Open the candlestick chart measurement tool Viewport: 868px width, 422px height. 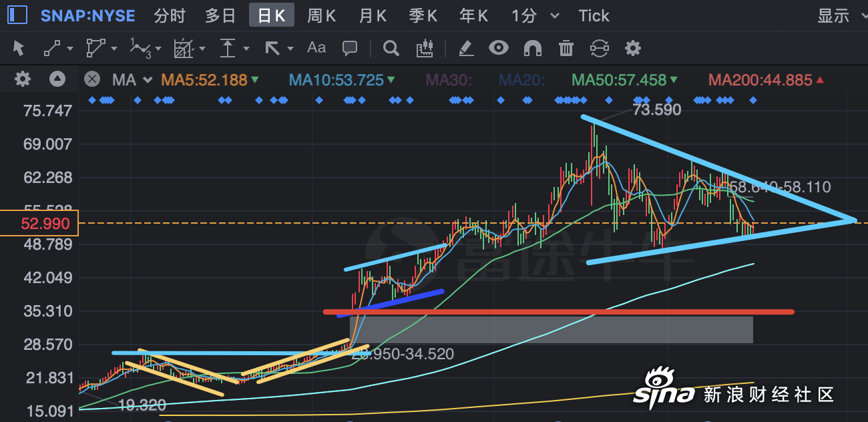[425, 48]
